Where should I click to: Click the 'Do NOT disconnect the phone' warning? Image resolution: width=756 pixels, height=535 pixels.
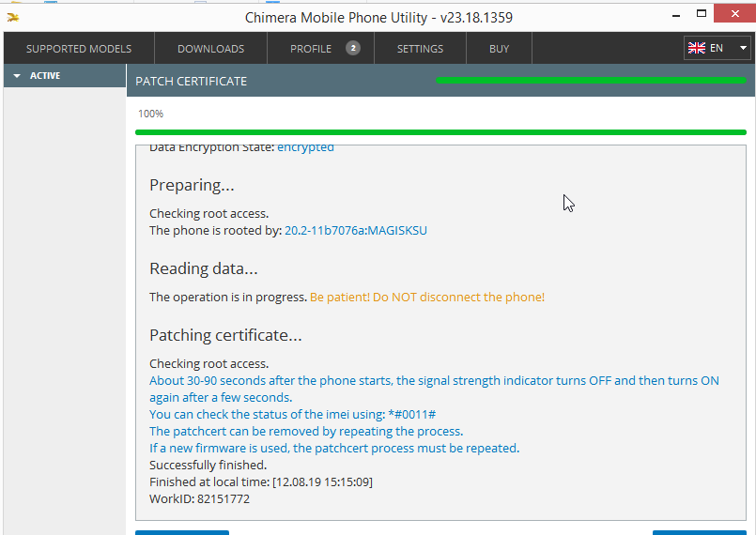427,297
